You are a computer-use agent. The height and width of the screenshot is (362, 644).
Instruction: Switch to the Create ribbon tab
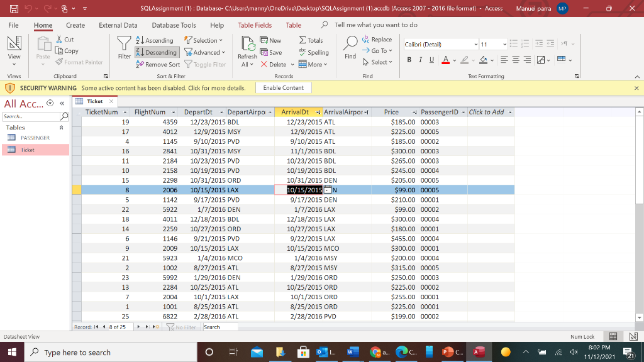click(x=75, y=25)
